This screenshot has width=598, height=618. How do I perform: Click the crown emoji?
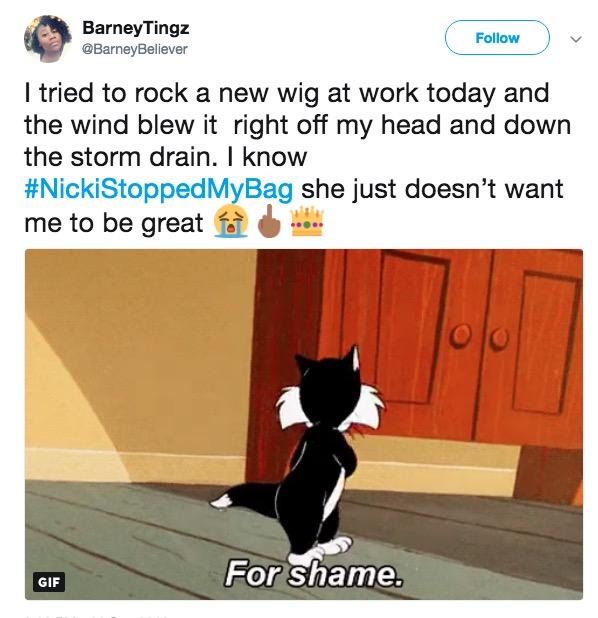[x=307, y=222]
